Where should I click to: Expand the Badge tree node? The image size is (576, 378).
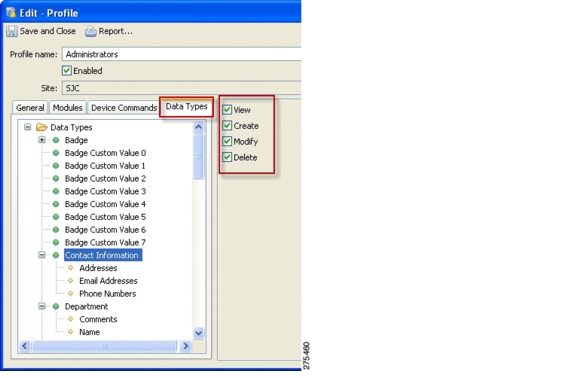pyautogui.click(x=42, y=140)
